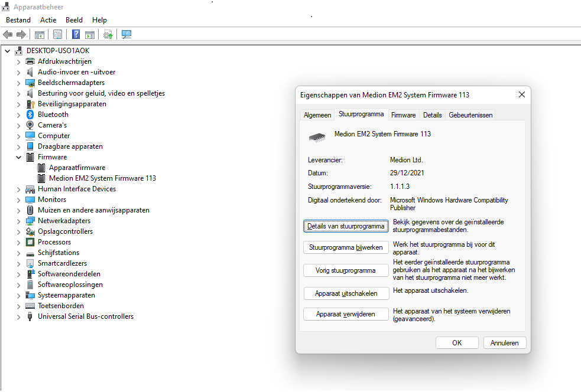
Task: Open the Beeld menu
Action: 74,20
